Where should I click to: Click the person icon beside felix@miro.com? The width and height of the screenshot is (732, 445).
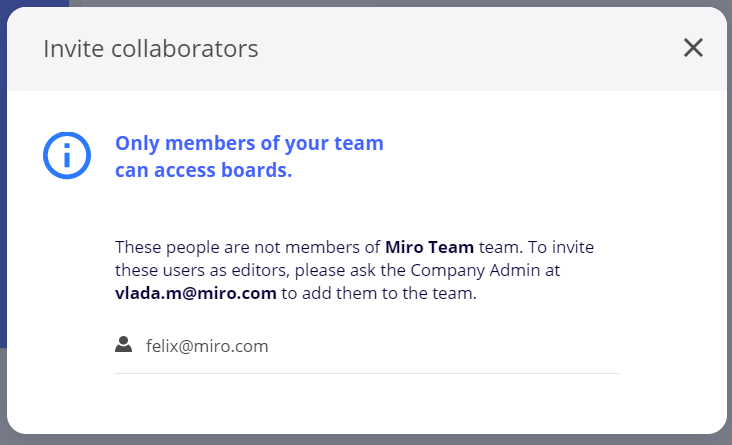(124, 345)
